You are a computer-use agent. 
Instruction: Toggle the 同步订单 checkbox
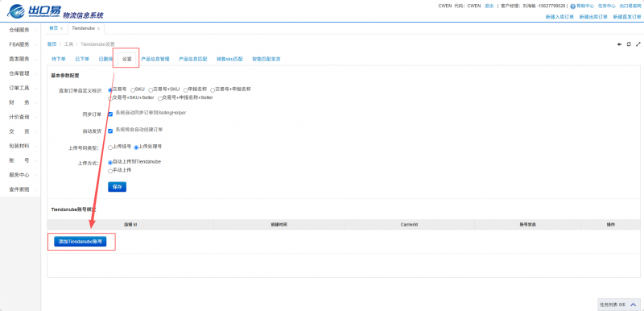110,114
